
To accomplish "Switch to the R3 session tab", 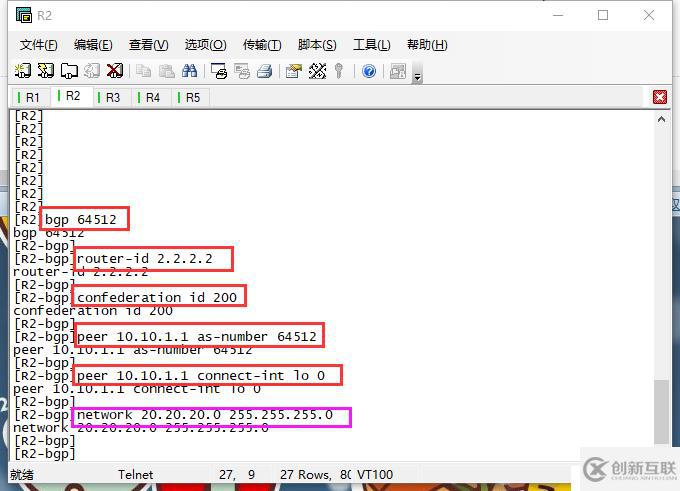I will click(110, 97).
